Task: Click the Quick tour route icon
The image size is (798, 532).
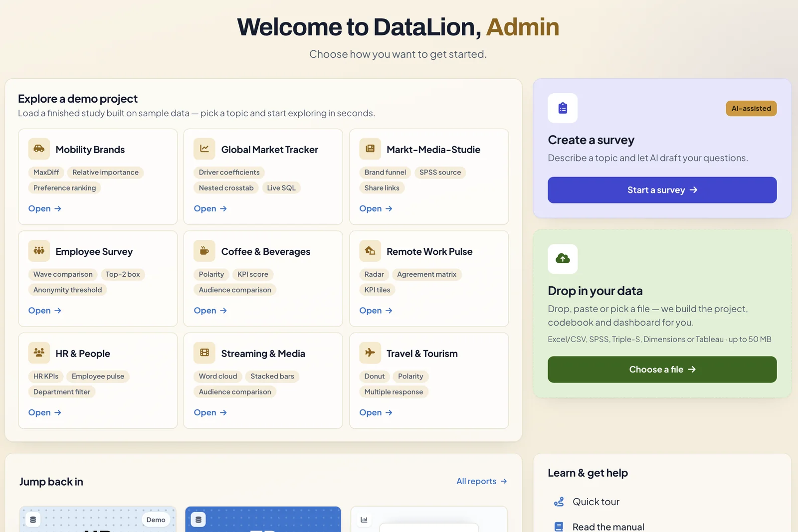Action: [x=559, y=502]
